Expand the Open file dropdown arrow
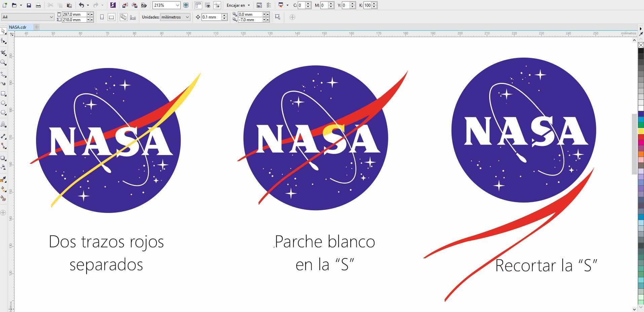 pos(21,5)
